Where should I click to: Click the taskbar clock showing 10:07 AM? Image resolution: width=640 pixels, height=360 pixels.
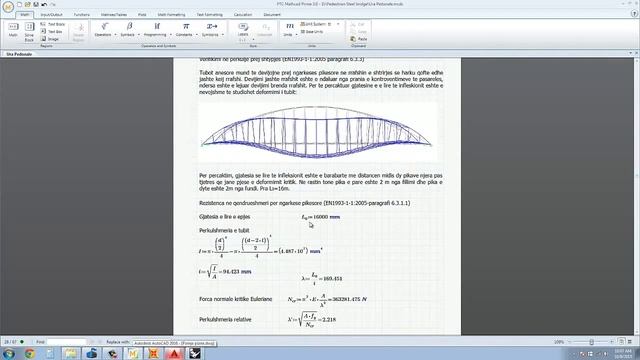click(x=624, y=353)
